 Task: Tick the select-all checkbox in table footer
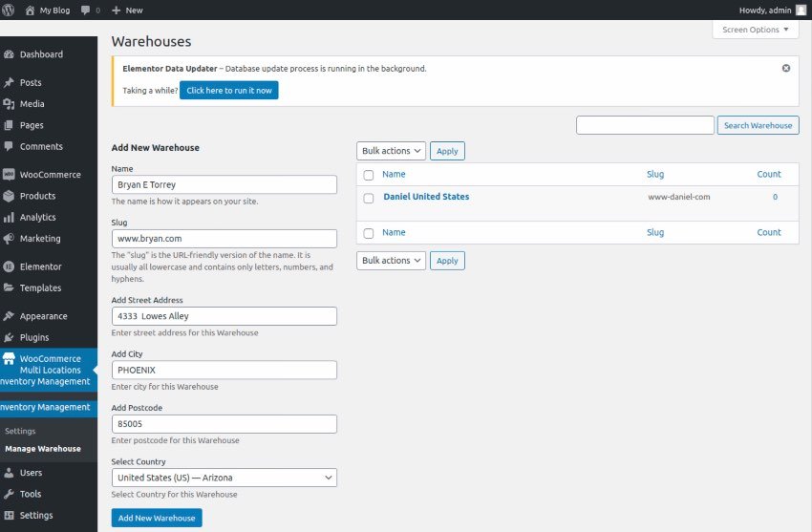point(368,233)
